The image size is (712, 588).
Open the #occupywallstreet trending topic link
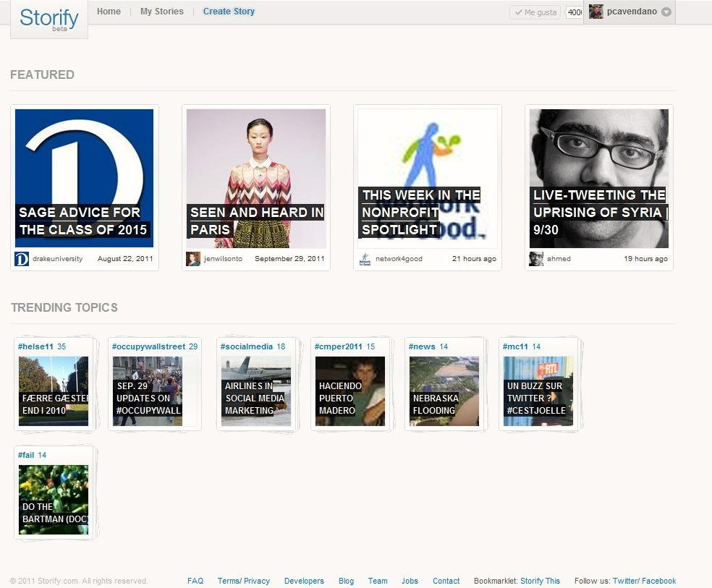pyautogui.click(x=148, y=346)
